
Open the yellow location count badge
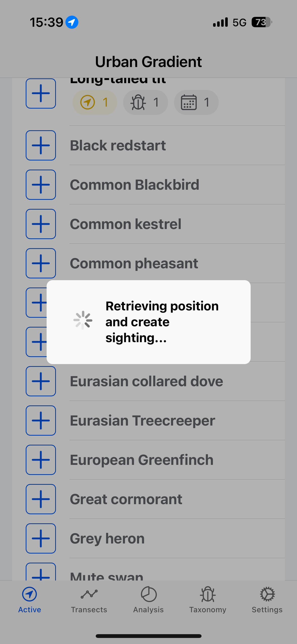pos(95,102)
